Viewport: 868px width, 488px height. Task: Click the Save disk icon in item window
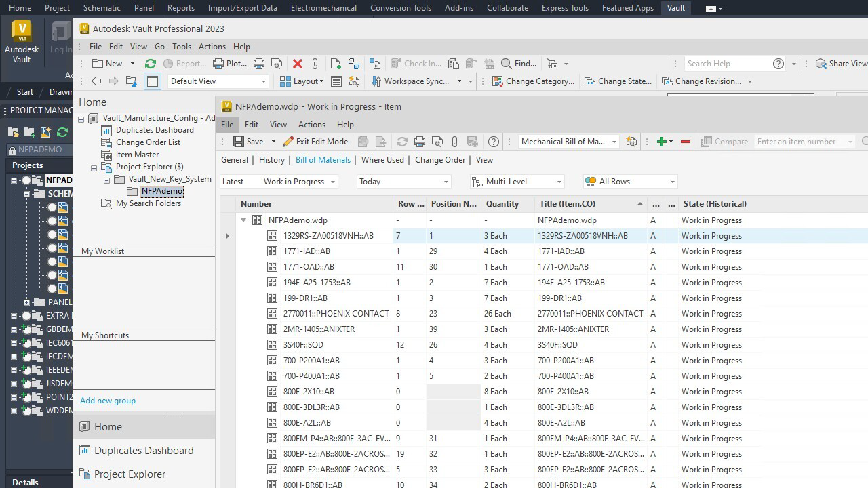tap(239, 142)
